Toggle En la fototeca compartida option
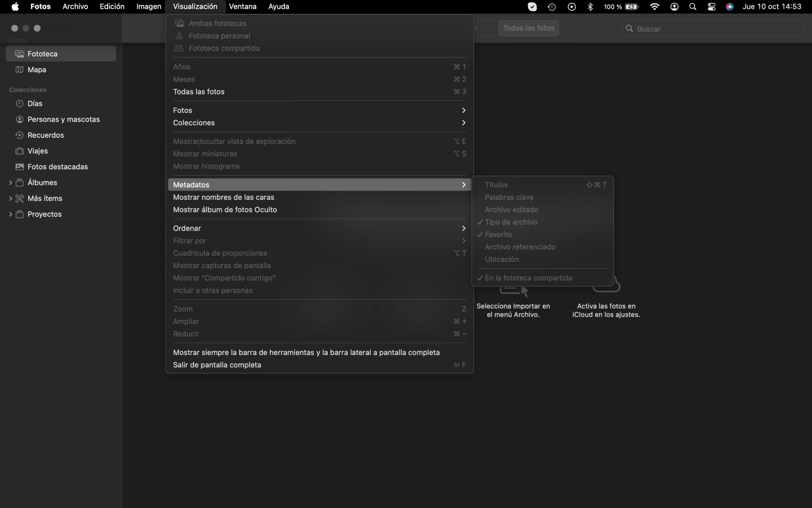 tap(528, 278)
